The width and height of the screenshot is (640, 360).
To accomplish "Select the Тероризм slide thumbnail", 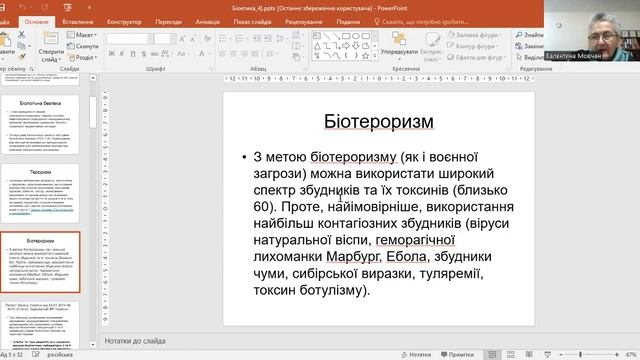I will click(x=40, y=193).
